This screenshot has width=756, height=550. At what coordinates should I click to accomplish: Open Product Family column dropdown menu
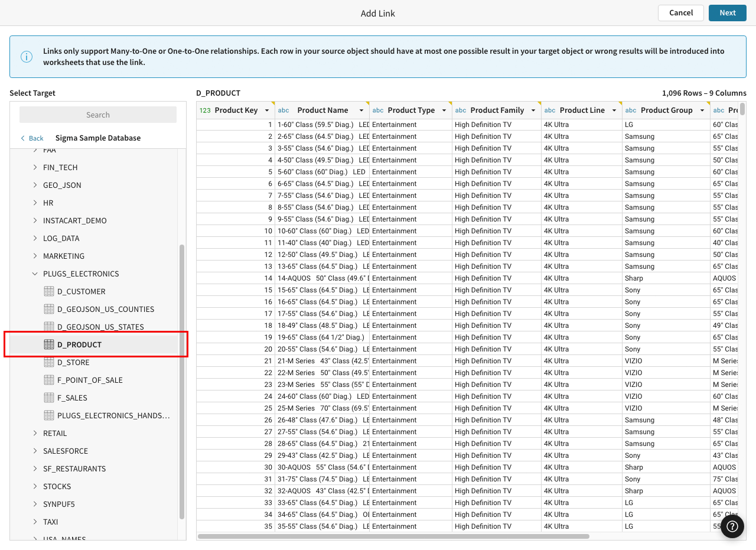533,110
